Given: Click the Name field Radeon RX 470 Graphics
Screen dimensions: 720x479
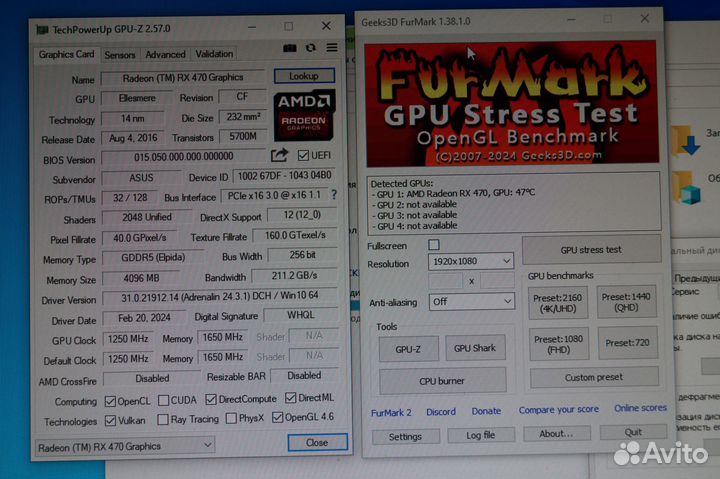Looking at the screenshot, I should [183, 77].
